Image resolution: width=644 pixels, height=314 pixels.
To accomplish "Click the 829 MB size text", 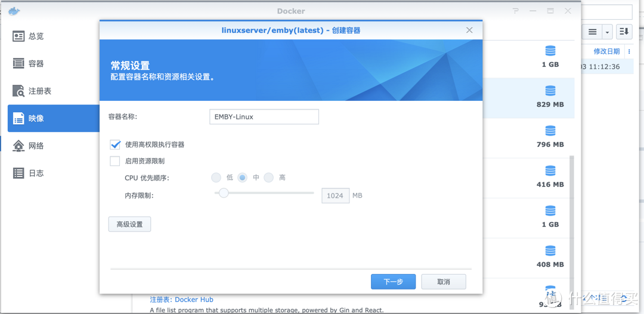I will click(x=550, y=104).
